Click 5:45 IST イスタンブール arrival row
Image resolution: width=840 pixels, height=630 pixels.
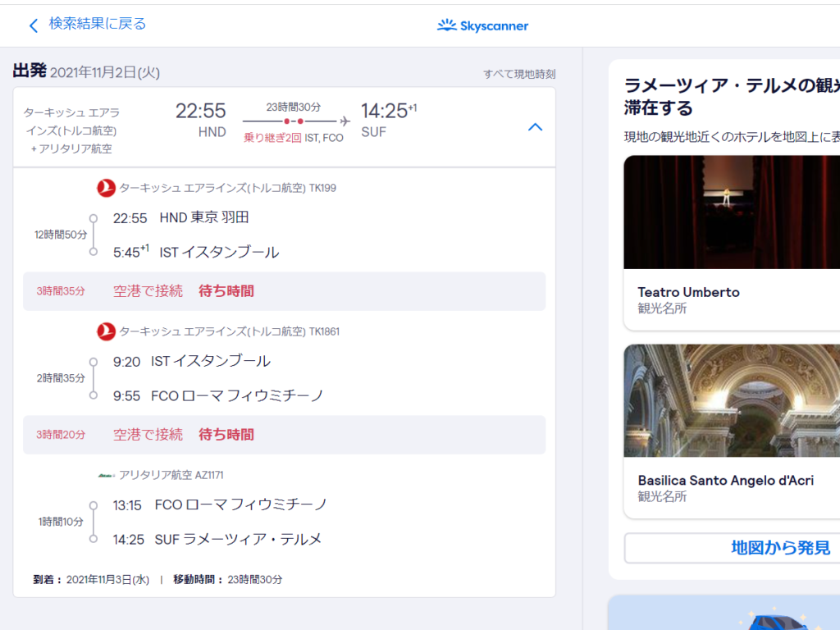point(196,252)
